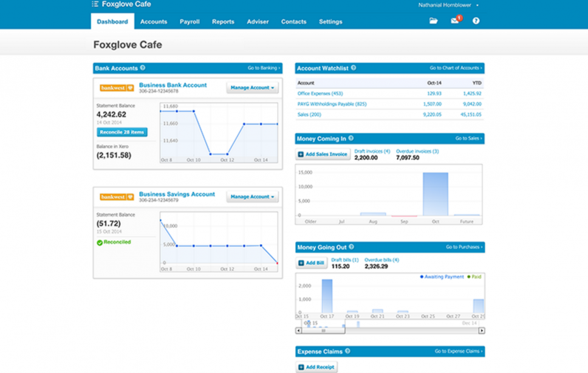Open the Nathanial Hornblower user dropdown

pos(448,5)
